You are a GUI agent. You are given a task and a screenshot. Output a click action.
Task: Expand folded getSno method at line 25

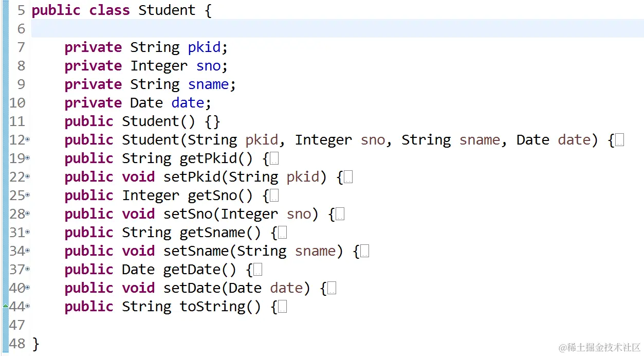coord(28,195)
